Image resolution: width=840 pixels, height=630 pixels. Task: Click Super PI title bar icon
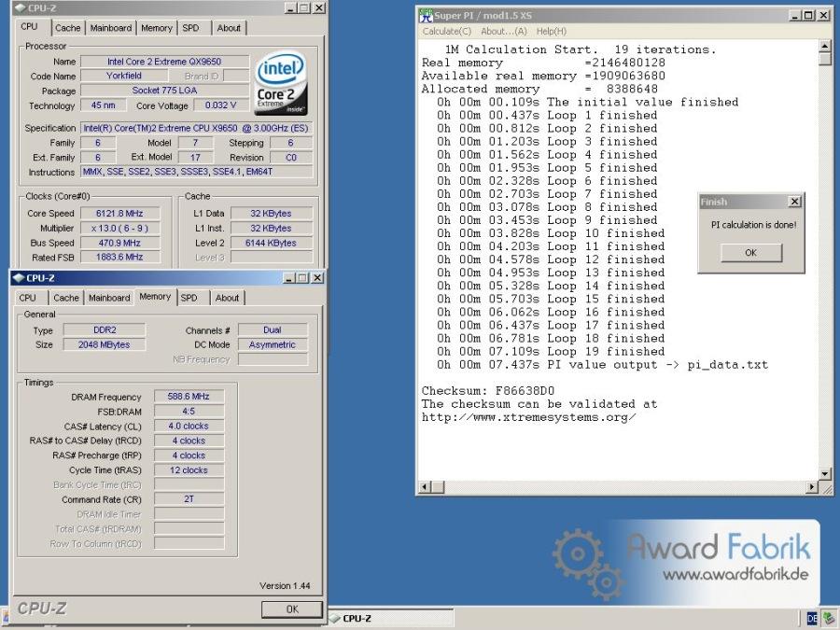[426, 15]
